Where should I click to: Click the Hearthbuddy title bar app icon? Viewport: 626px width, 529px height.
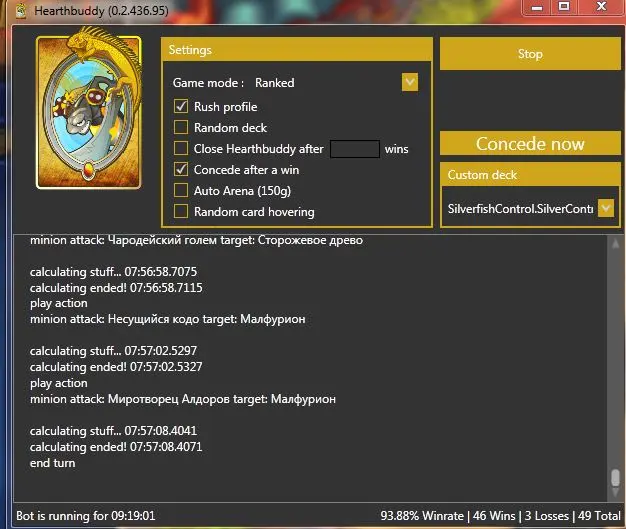click(21, 11)
